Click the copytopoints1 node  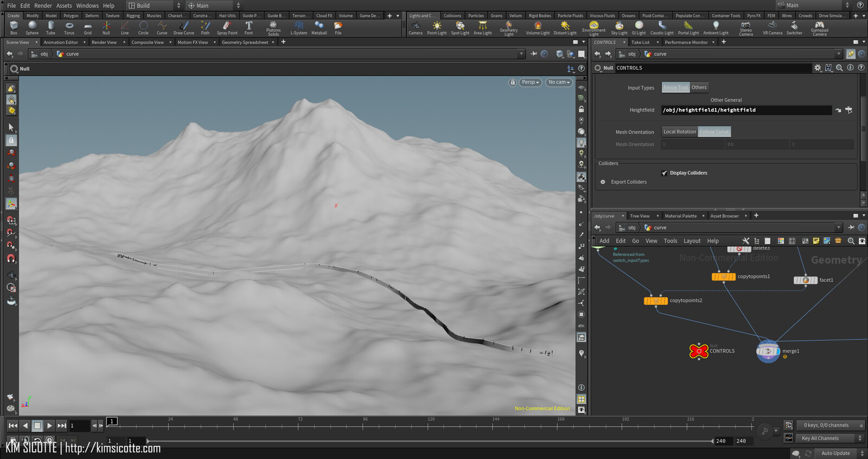tap(724, 277)
